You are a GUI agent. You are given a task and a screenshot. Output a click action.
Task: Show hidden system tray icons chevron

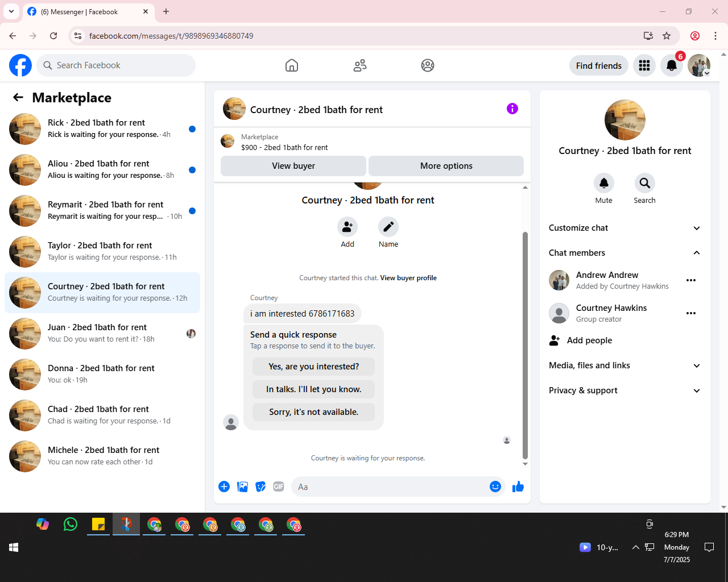point(635,547)
